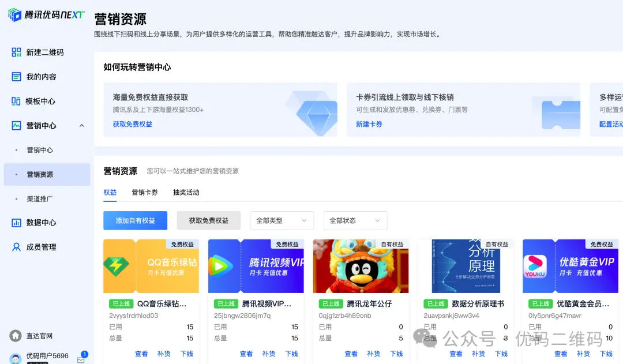Image resolution: width=623 pixels, height=364 pixels.
Task: Open the 全部状态 dropdown
Action: pos(355,220)
